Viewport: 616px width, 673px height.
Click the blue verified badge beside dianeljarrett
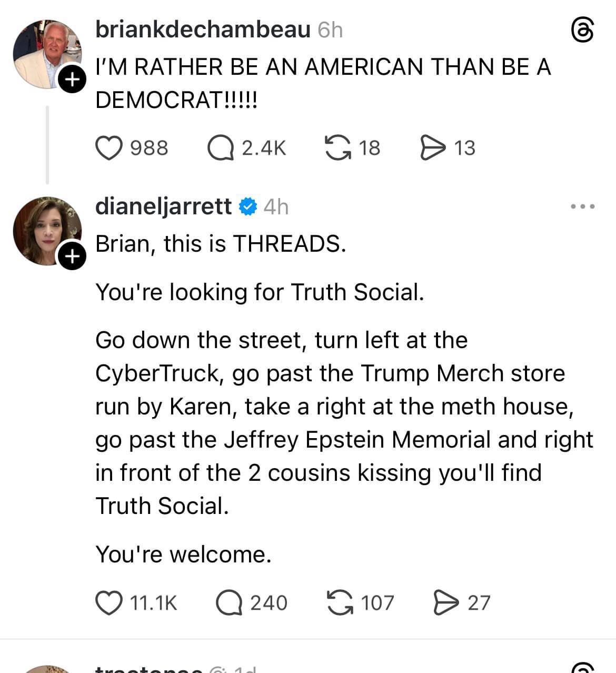248,206
